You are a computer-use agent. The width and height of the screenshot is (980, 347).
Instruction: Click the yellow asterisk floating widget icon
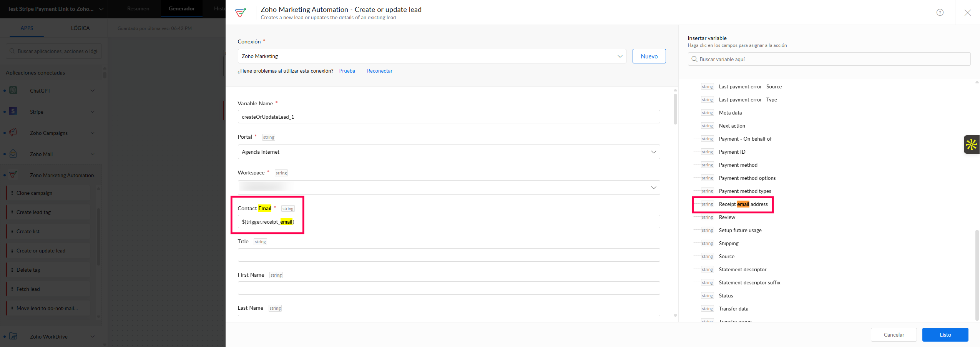tap(972, 144)
